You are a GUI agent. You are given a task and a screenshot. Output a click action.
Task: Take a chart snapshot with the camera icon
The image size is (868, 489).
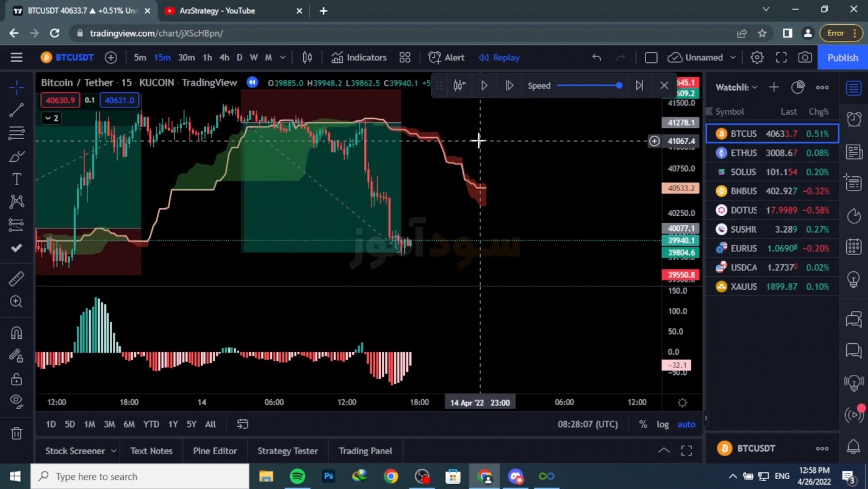(805, 57)
